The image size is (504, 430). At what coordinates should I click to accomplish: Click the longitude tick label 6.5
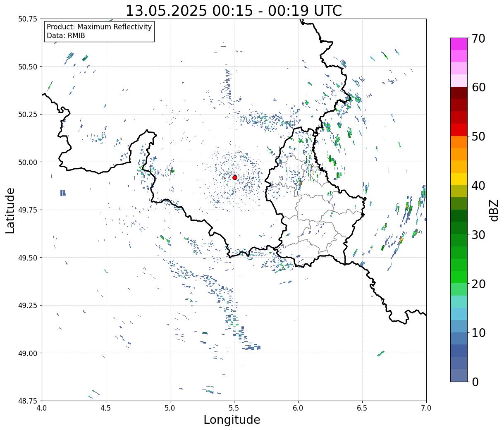(362, 408)
